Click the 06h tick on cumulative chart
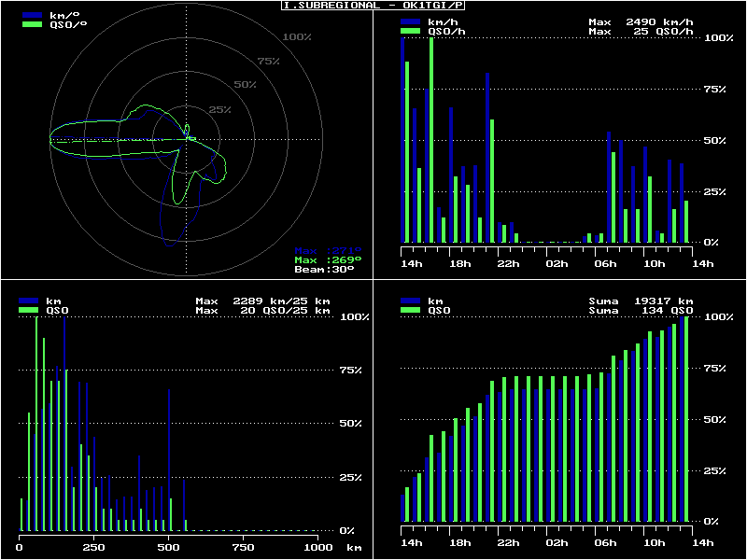Image resolution: width=747 pixels, height=560 pixels. (x=606, y=543)
